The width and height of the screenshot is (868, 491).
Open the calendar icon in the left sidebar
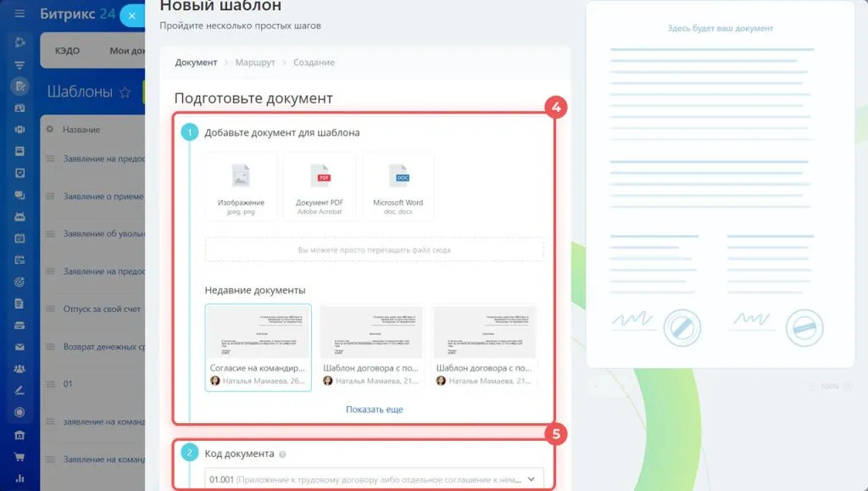pyautogui.click(x=19, y=237)
